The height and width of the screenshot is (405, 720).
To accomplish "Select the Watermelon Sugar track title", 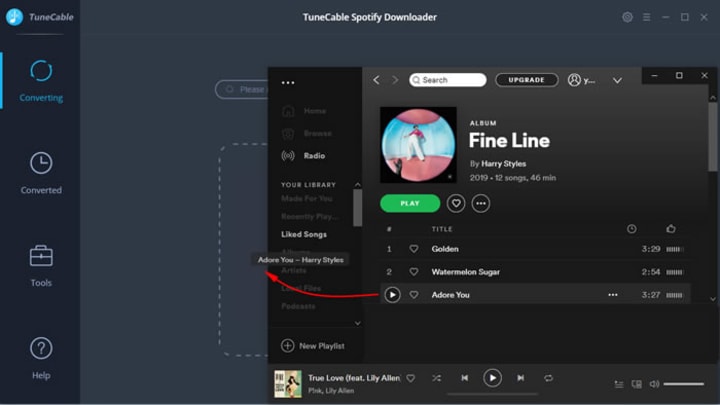I will pyautogui.click(x=466, y=272).
